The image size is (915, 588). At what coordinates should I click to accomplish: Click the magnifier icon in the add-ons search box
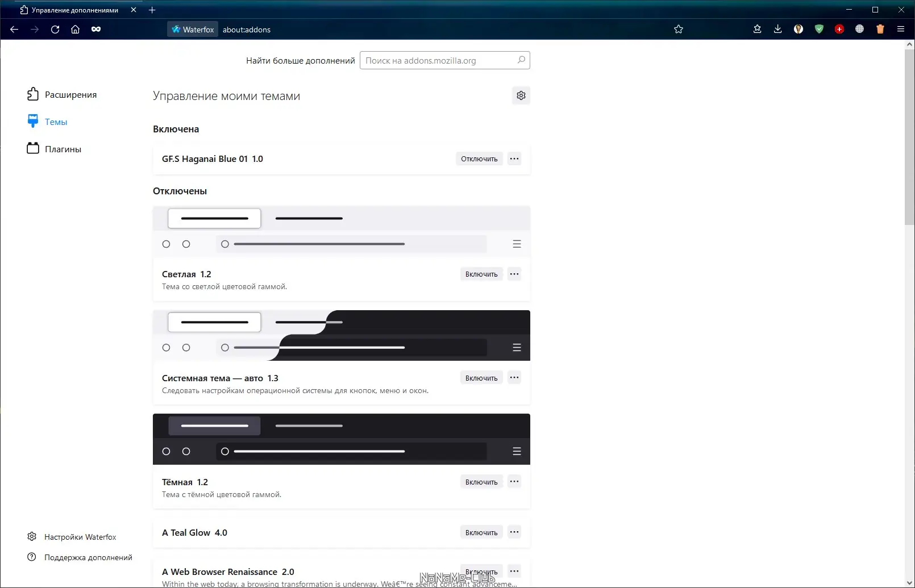[x=521, y=60]
